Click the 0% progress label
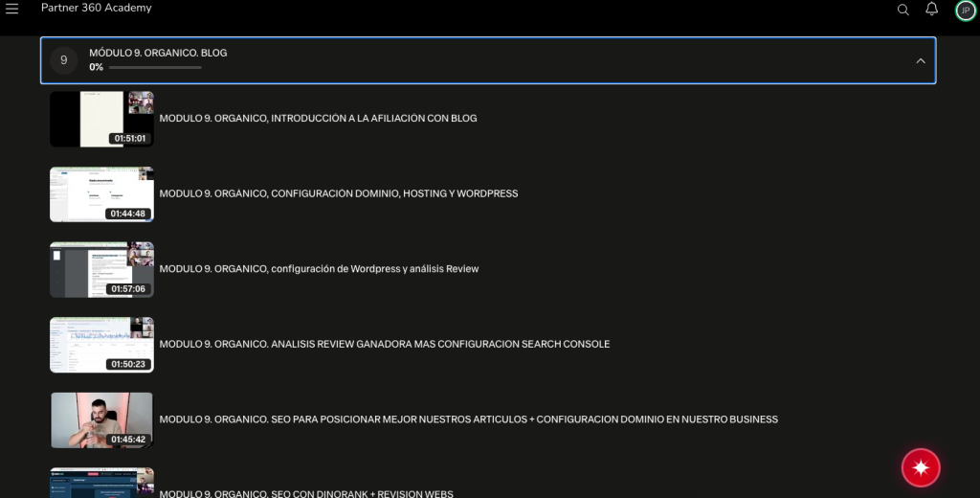This screenshot has height=498, width=980. [97, 67]
